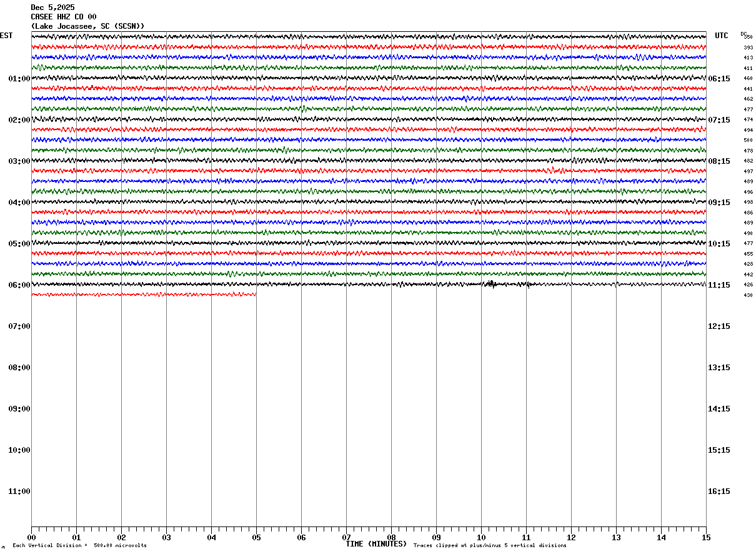Click the 'TIME (MINUTES)' axis title
The height and width of the screenshot is (554, 756).
click(x=376, y=544)
